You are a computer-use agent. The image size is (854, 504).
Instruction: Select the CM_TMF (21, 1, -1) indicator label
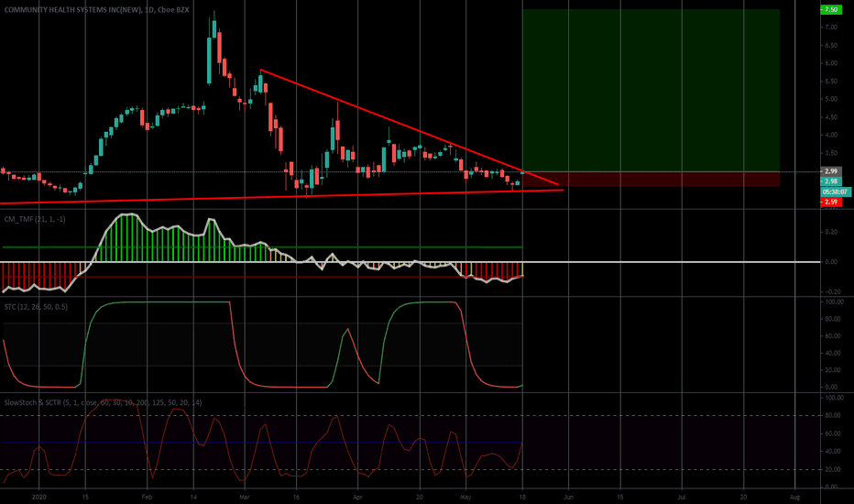tap(35, 219)
